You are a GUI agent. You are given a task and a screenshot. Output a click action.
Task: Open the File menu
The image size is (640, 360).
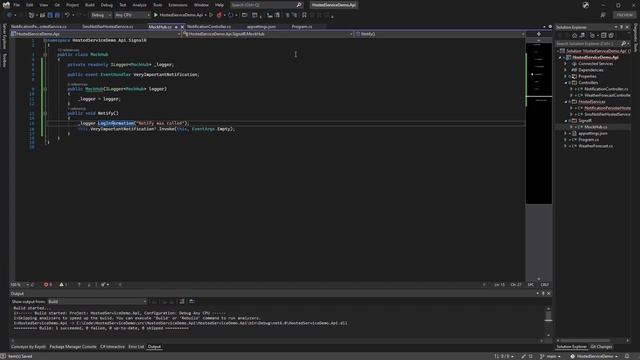(x=16, y=5)
